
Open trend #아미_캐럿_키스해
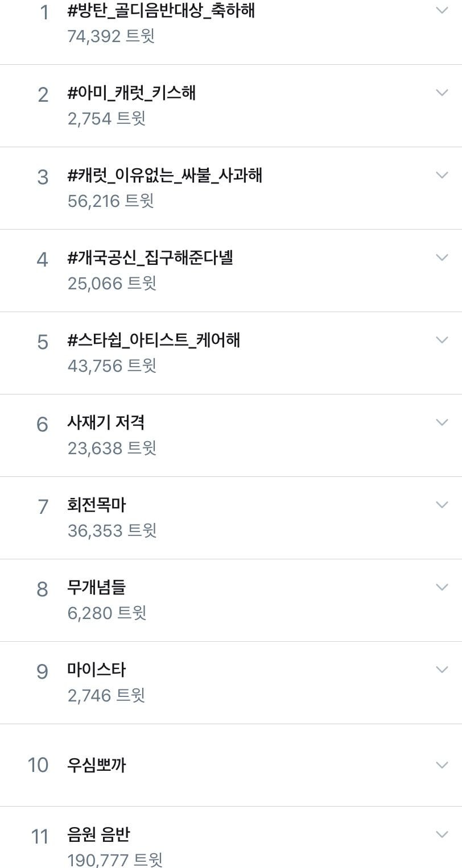pyautogui.click(x=131, y=93)
